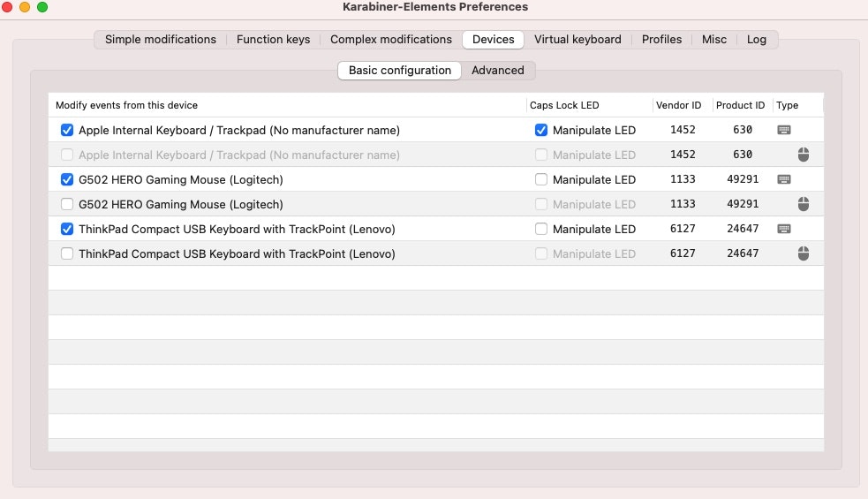Toggle disabled Manipulate LED in Apple mouse row

[x=540, y=155]
